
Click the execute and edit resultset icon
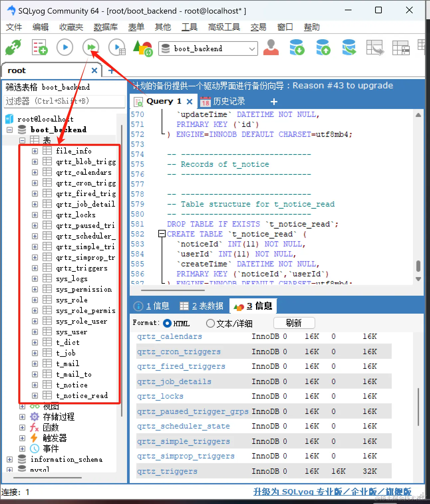pyautogui.click(x=117, y=48)
